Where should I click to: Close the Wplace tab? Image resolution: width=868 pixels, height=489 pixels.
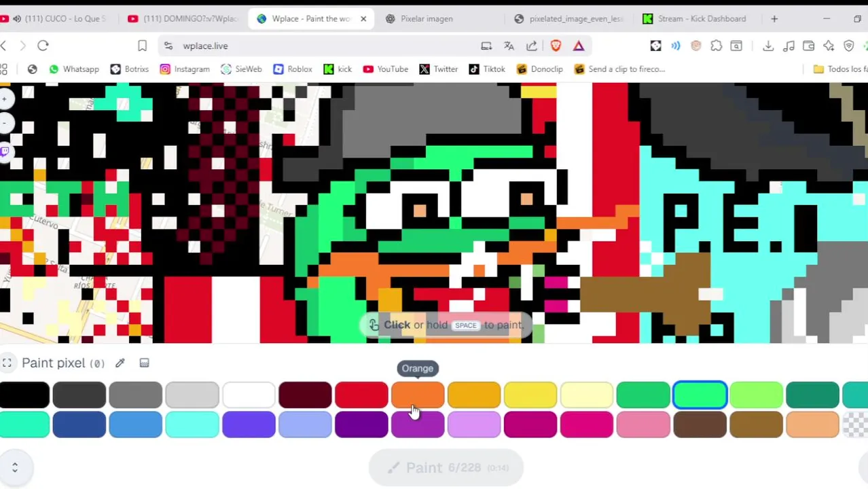[x=363, y=18]
